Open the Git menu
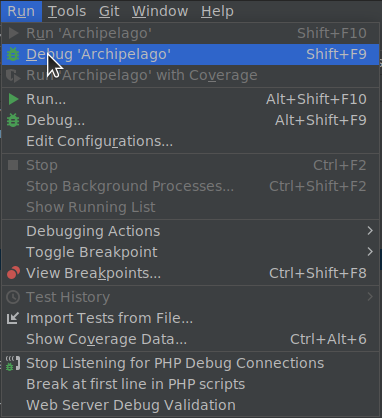382x418 pixels. pyautogui.click(x=109, y=11)
